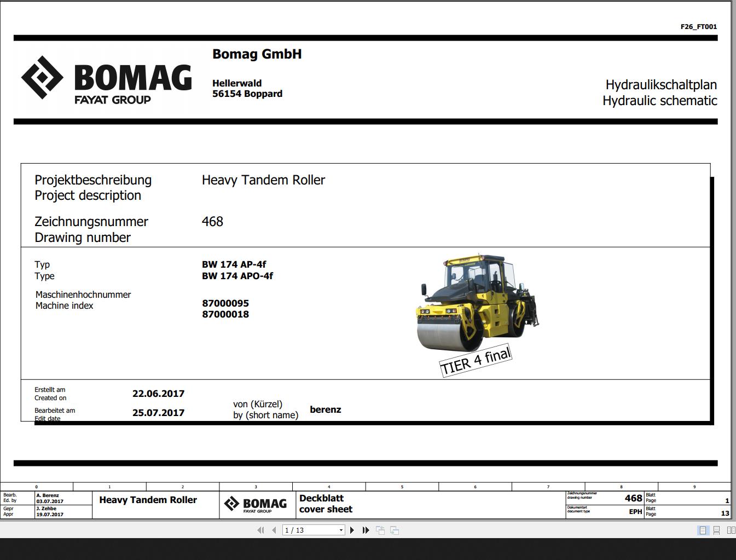Image resolution: width=736 pixels, height=560 pixels.
Task: Click the TIER 4 final label
Action: point(476,361)
